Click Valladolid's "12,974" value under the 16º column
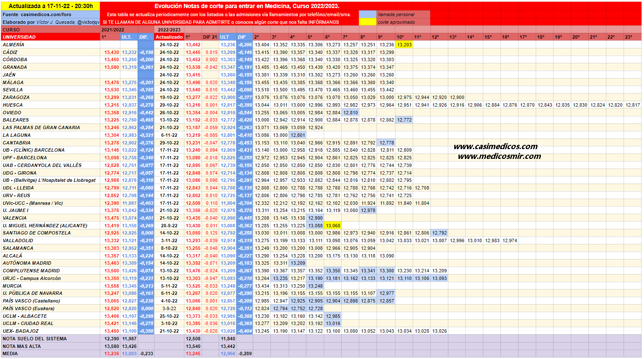644x359 pixels. click(509, 240)
